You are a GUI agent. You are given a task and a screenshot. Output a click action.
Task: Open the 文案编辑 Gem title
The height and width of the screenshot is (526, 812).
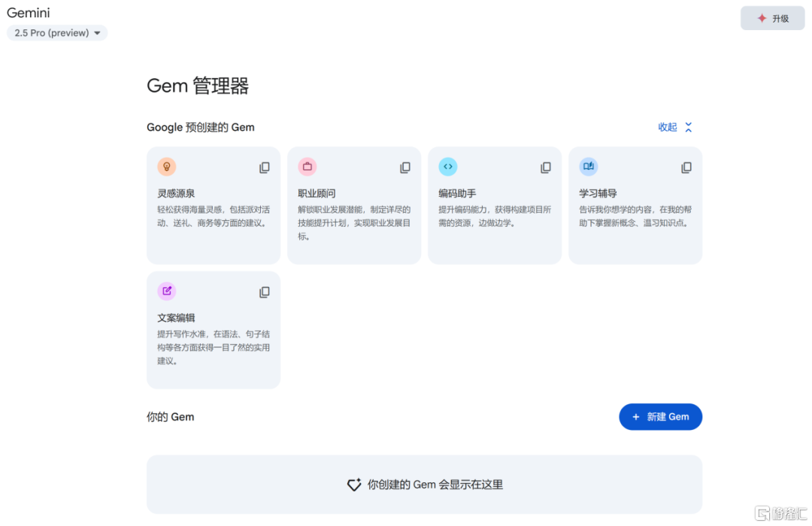click(176, 318)
